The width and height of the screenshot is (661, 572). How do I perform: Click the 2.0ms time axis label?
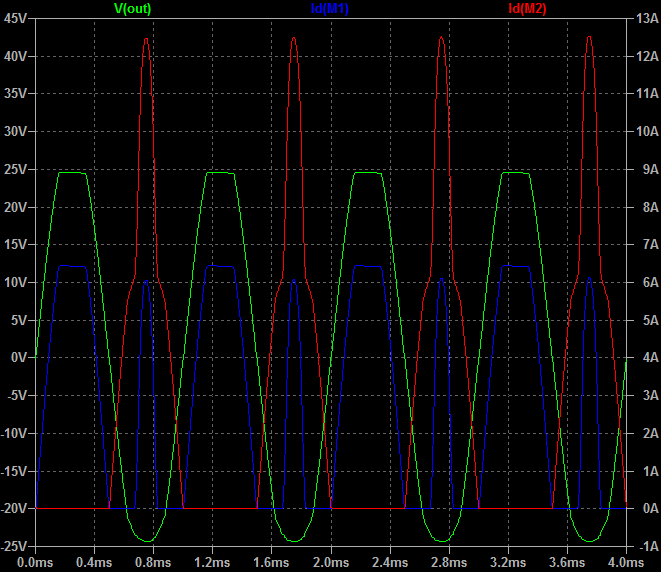331,563
